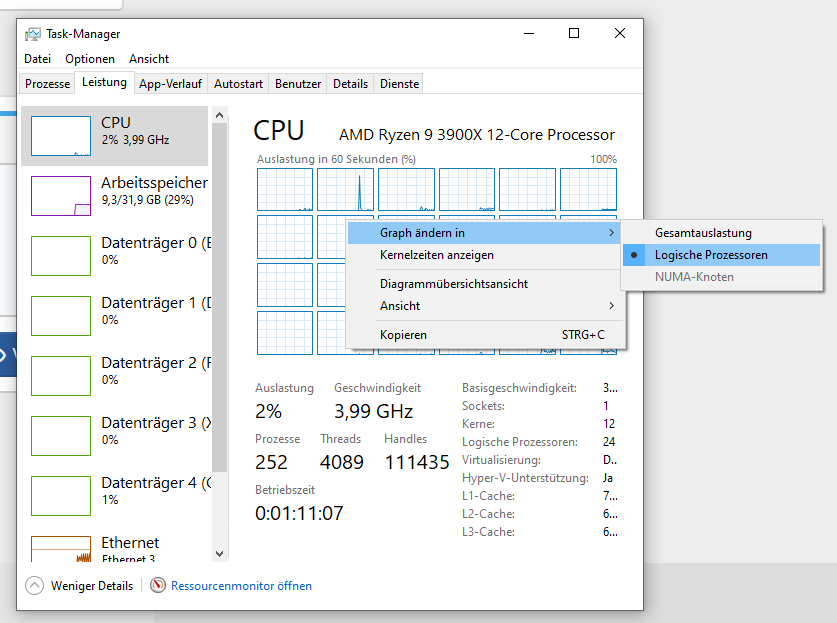Choose Kernelzeiten anzeigen from context menu
Image resolution: width=837 pixels, height=623 pixels.
click(485, 255)
